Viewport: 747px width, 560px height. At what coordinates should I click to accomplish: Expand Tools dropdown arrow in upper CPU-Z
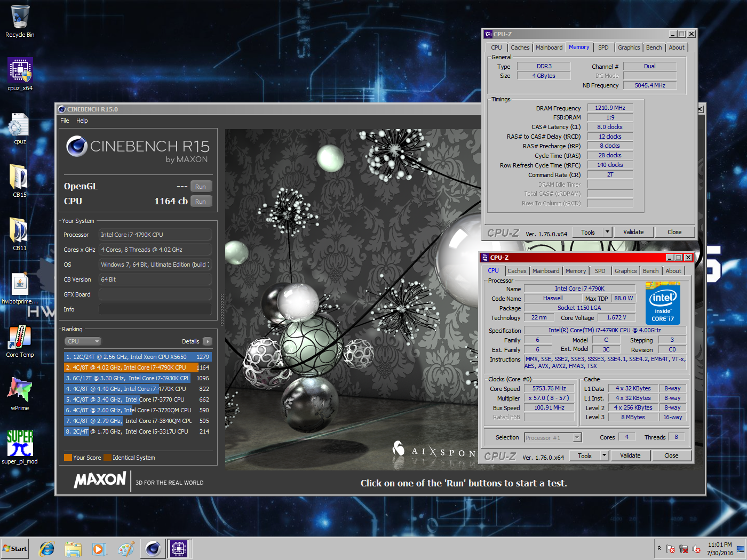point(607,233)
